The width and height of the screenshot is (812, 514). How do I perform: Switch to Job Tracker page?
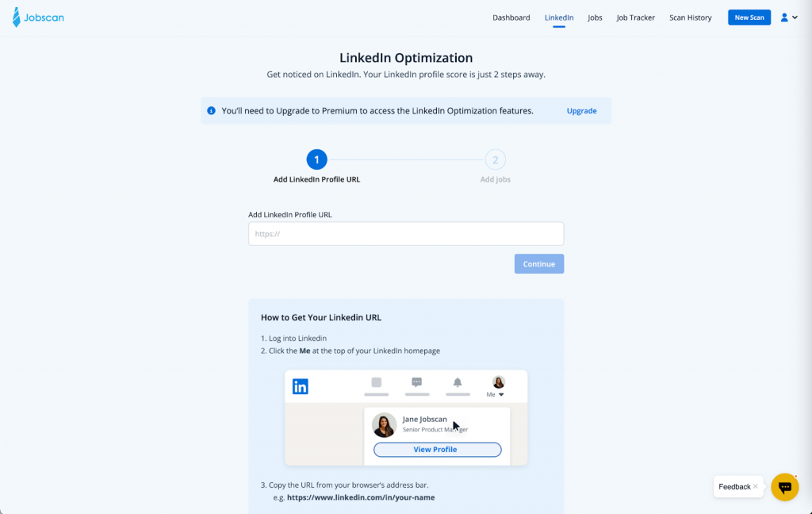click(635, 17)
